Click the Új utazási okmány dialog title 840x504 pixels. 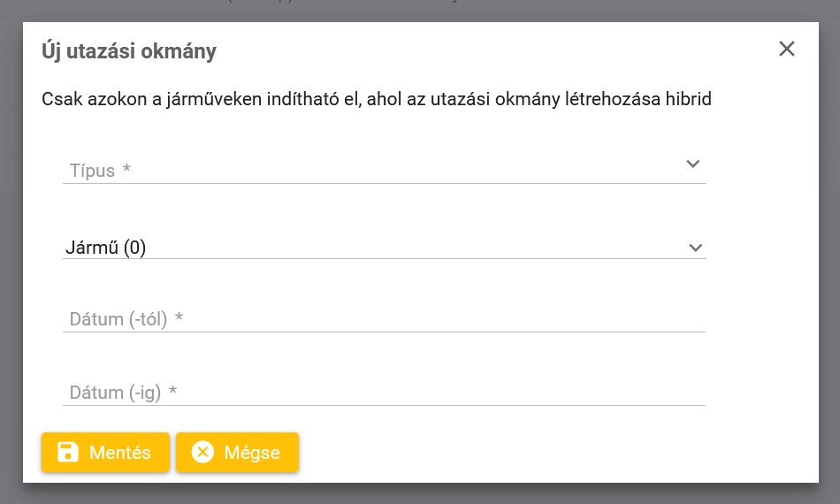click(x=129, y=51)
